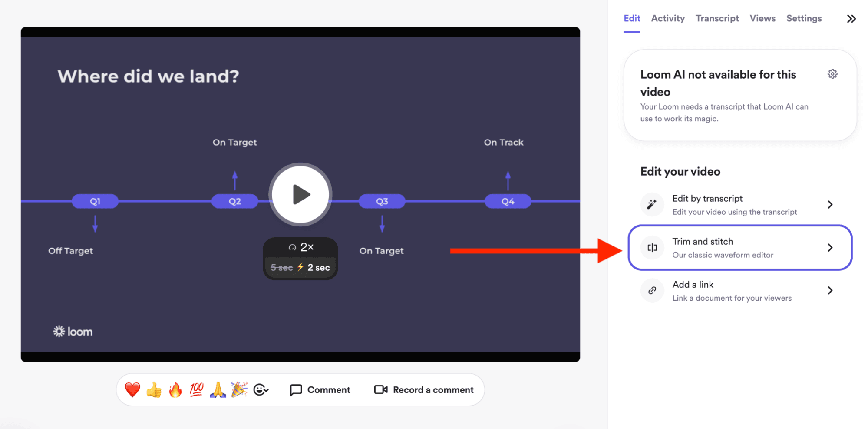The image size is (868, 429).
Task: Click the Comment button
Action: tap(320, 390)
